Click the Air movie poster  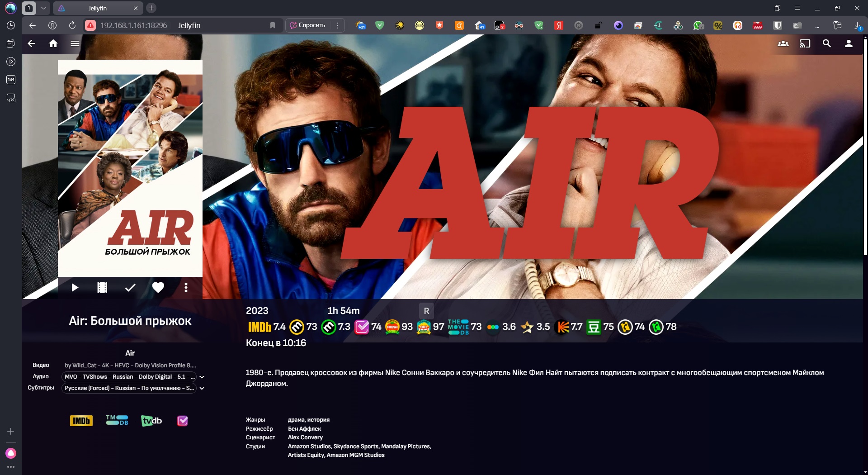[x=130, y=168]
